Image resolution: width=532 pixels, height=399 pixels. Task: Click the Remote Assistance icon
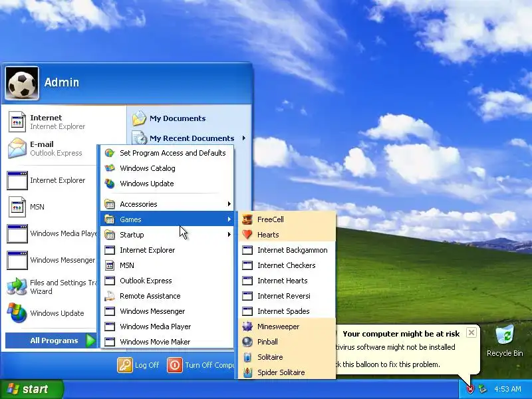click(x=110, y=296)
